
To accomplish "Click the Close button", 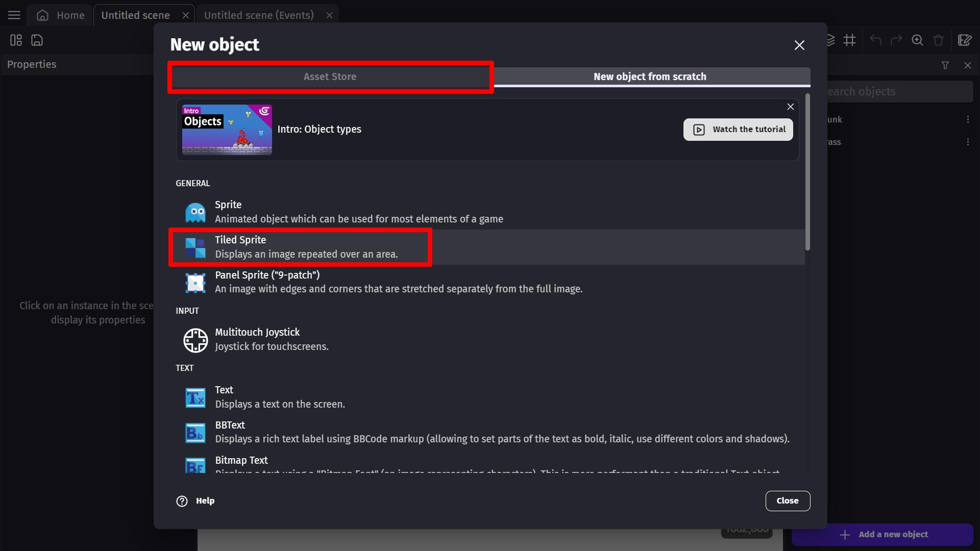I will click(x=788, y=500).
